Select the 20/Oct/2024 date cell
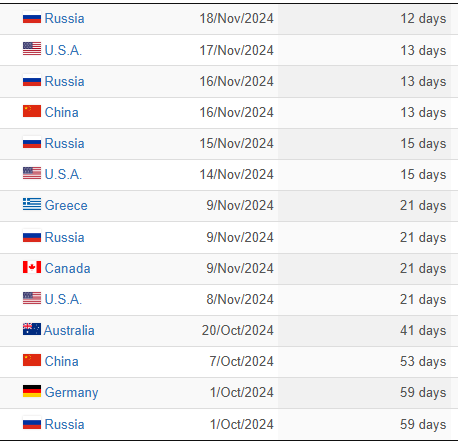 [238, 330]
